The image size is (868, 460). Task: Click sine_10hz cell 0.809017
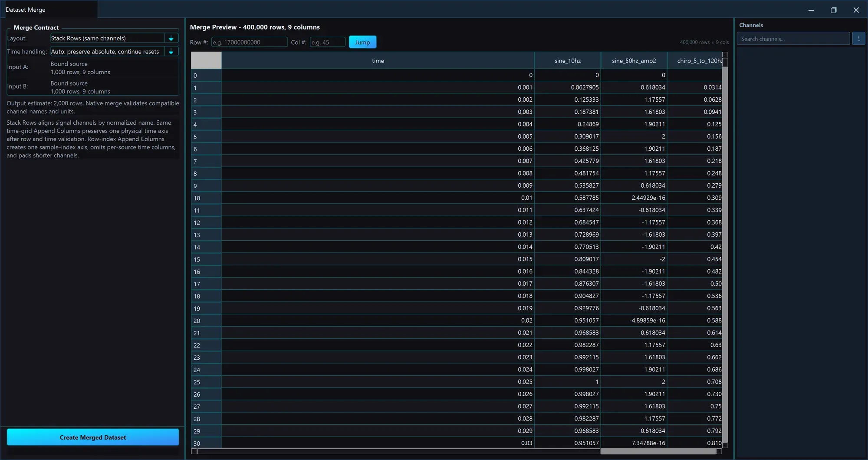tap(567, 259)
